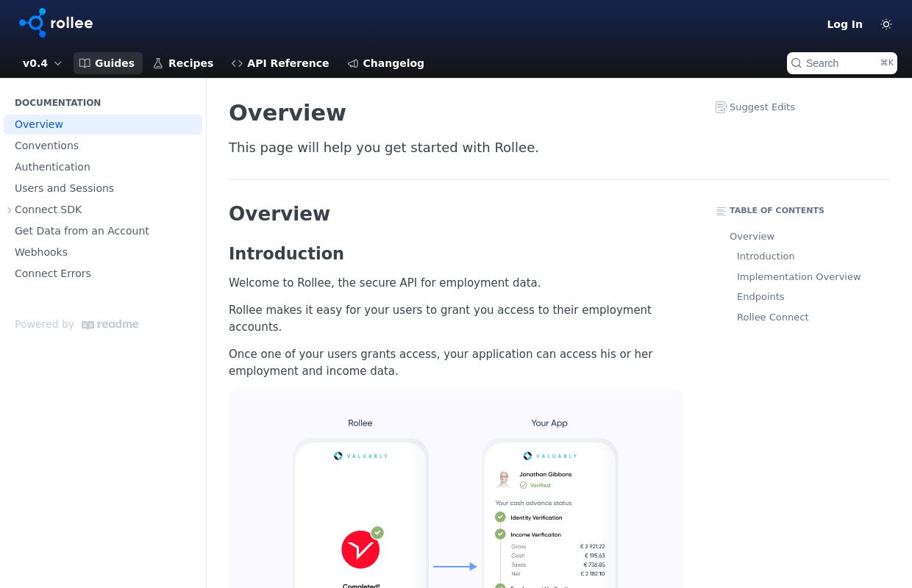Click the Guides book icon

click(85, 63)
